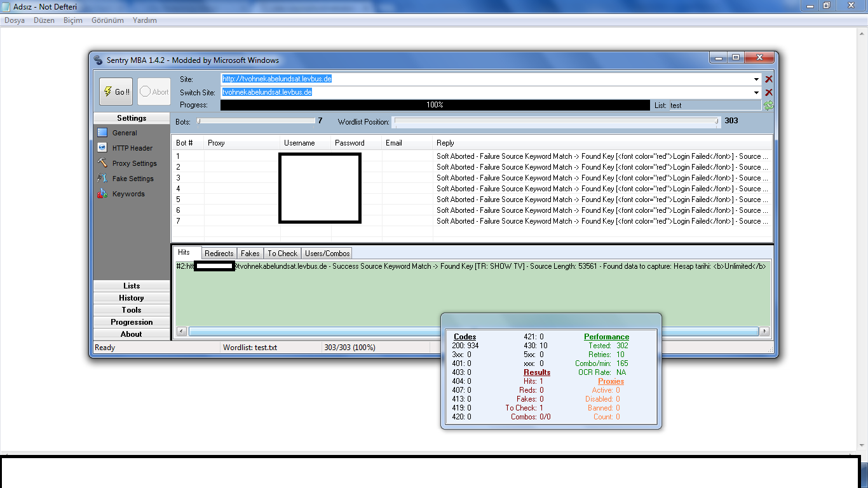
Task: Select the Proxy Settings hammer icon
Action: coord(102,163)
